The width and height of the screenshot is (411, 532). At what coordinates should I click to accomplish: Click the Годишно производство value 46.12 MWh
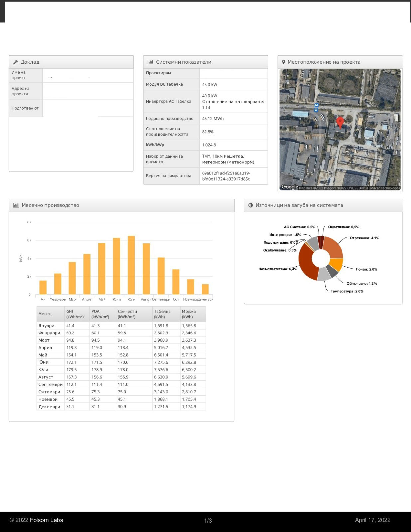click(x=213, y=119)
